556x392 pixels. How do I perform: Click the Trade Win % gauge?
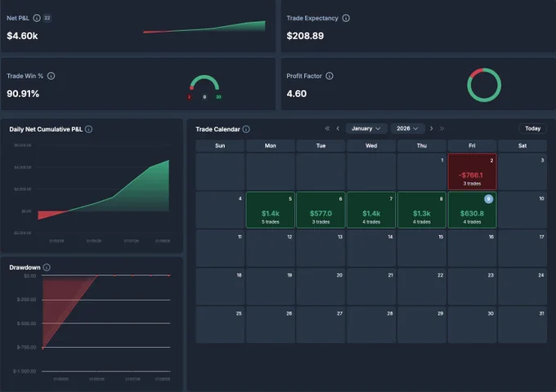(x=204, y=82)
